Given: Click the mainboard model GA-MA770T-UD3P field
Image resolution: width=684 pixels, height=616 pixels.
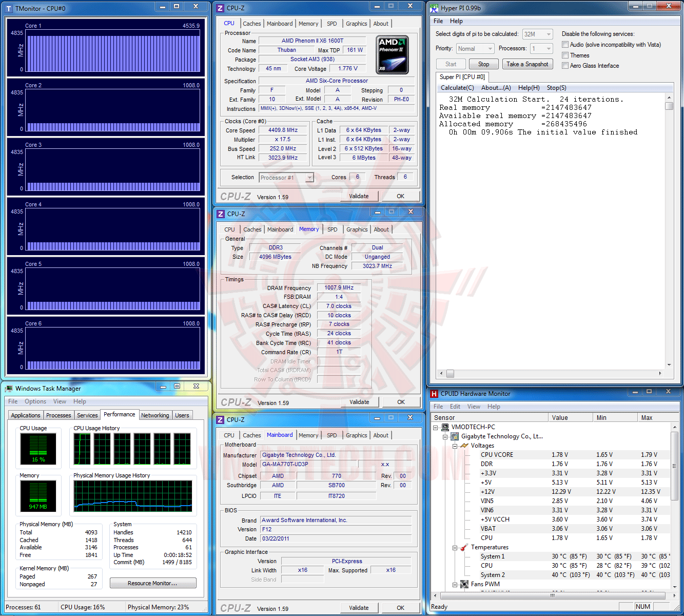Looking at the screenshot, I should click(309, 464).
